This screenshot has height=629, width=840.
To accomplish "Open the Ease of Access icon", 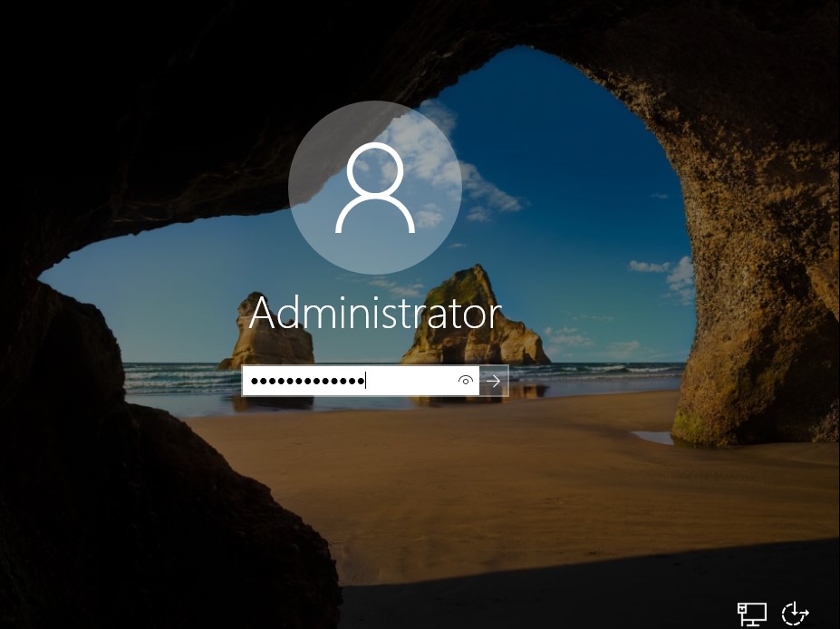I will 795,614.
